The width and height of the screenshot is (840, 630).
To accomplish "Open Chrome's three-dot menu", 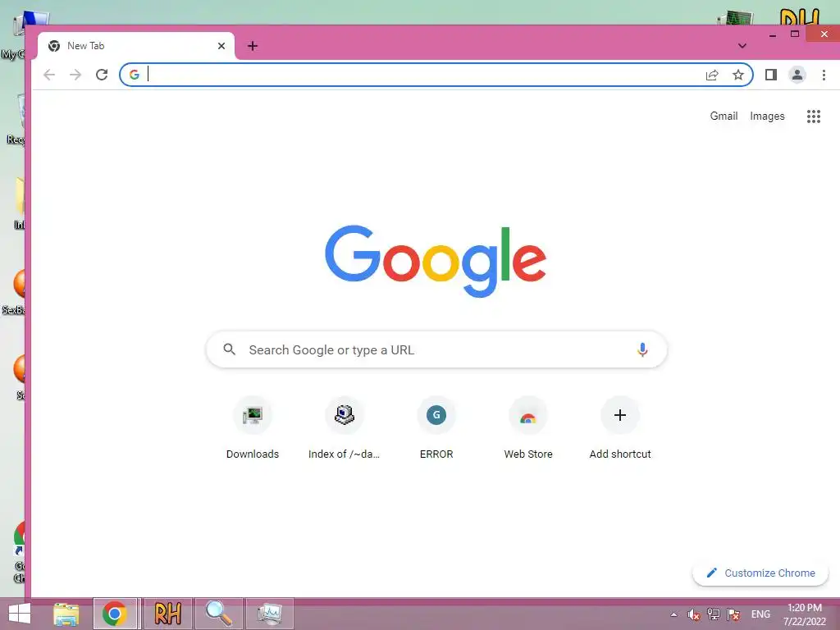I will pos(824,75).
